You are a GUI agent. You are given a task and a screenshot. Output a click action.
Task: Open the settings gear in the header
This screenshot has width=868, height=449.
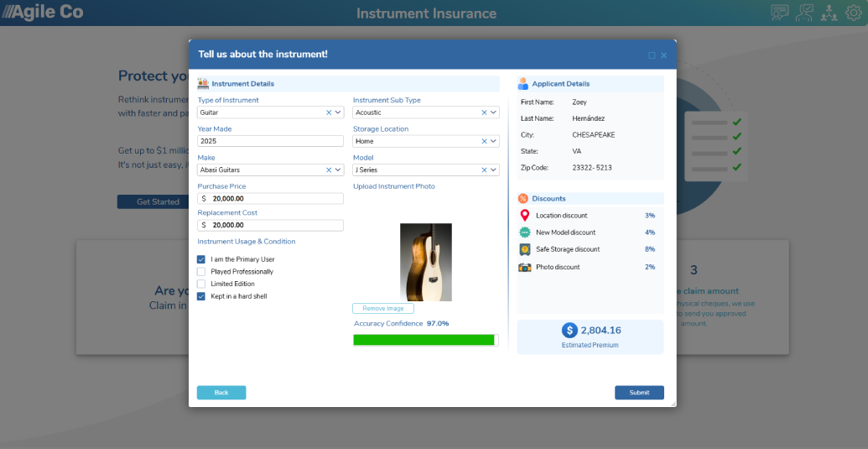854,13
